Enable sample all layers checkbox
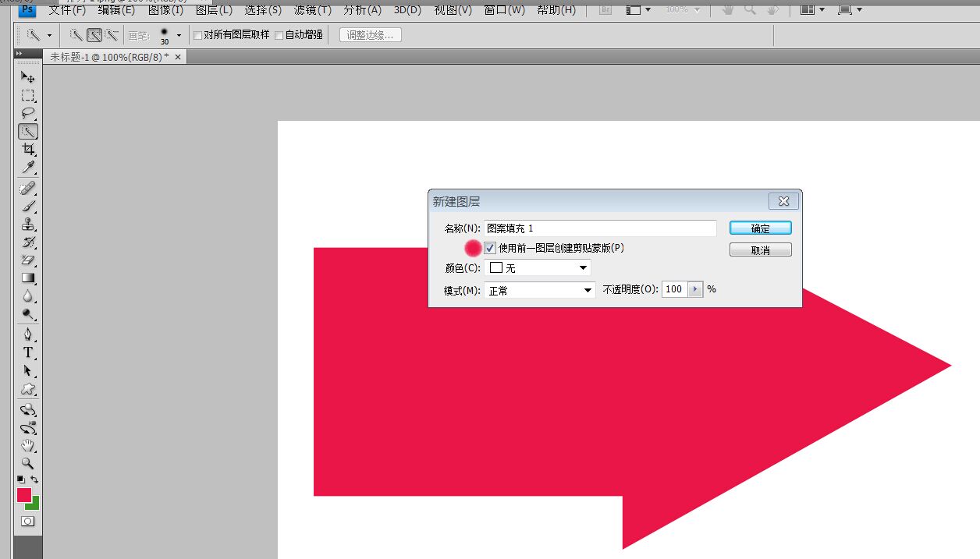The width and height of the screenshot is (980, 559). [197, 35]
